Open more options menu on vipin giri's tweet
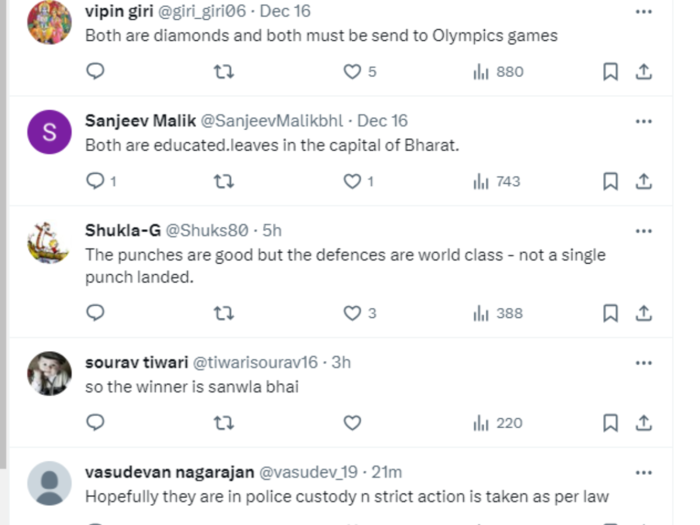The width and height of the screenshot is (700, 525). (x=644, y=12)
